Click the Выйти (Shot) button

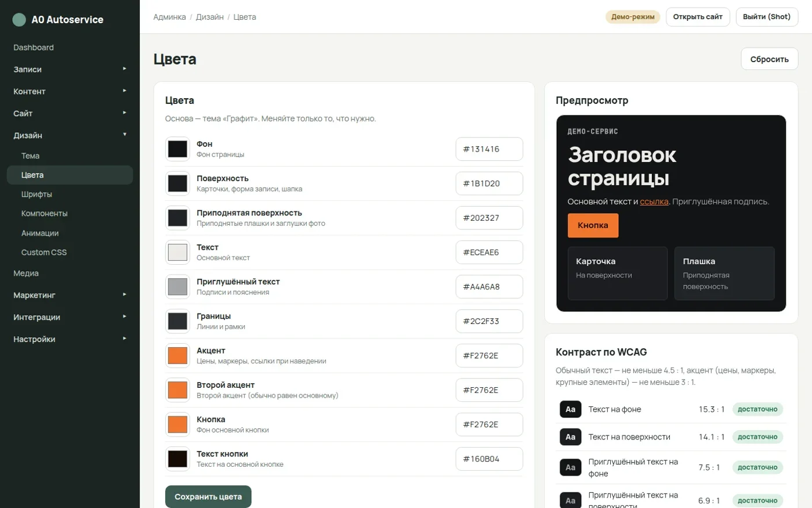point(767,17)
